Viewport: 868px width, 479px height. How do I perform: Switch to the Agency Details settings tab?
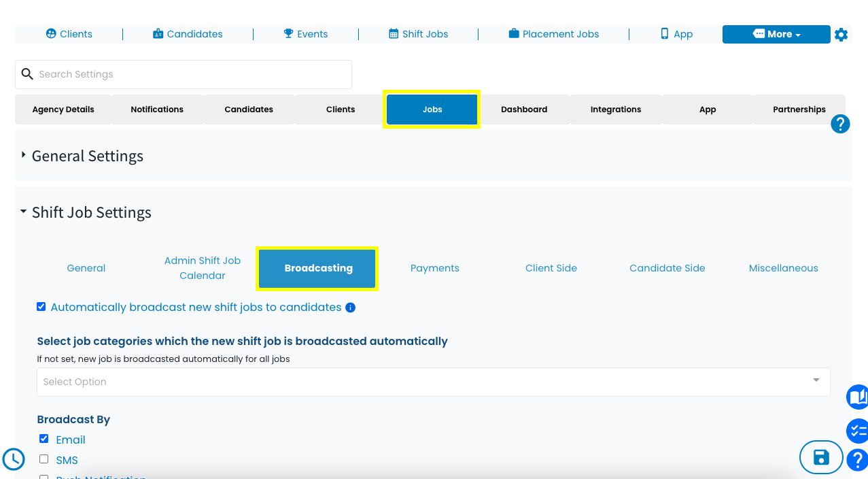(63, 110)
